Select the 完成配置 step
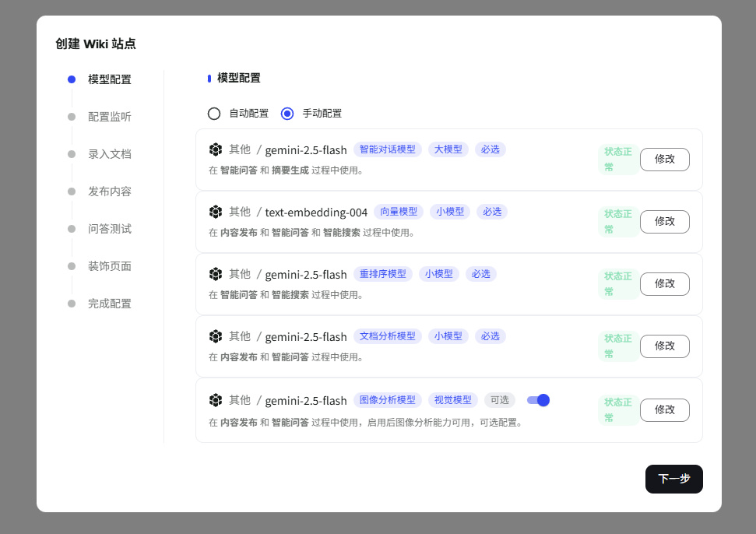The width and height of the screenshot is (756, 534). click(110, 304)
